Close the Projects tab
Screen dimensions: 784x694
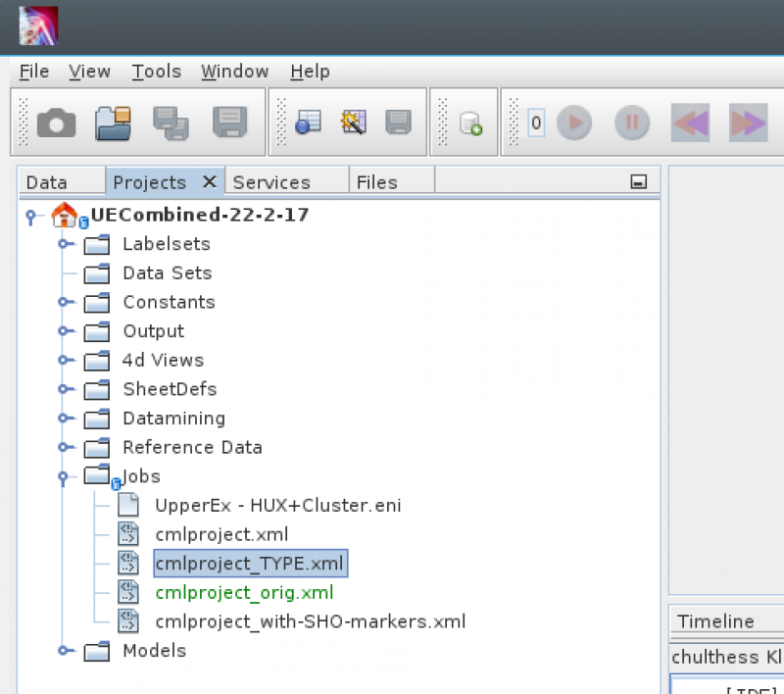pos(209,181)
